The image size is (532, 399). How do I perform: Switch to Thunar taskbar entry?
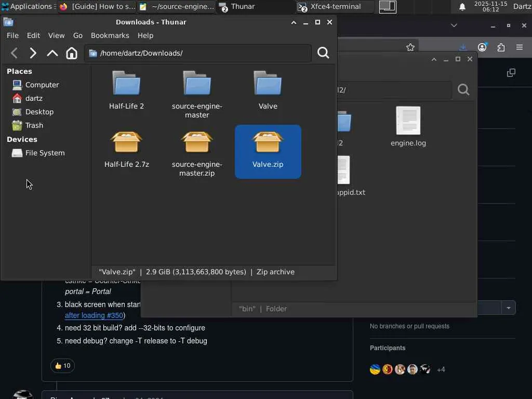256,6
